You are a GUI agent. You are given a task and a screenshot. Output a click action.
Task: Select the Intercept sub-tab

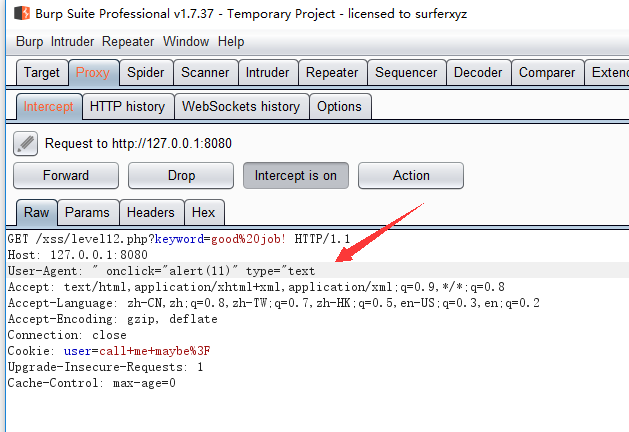click(49, 107)
